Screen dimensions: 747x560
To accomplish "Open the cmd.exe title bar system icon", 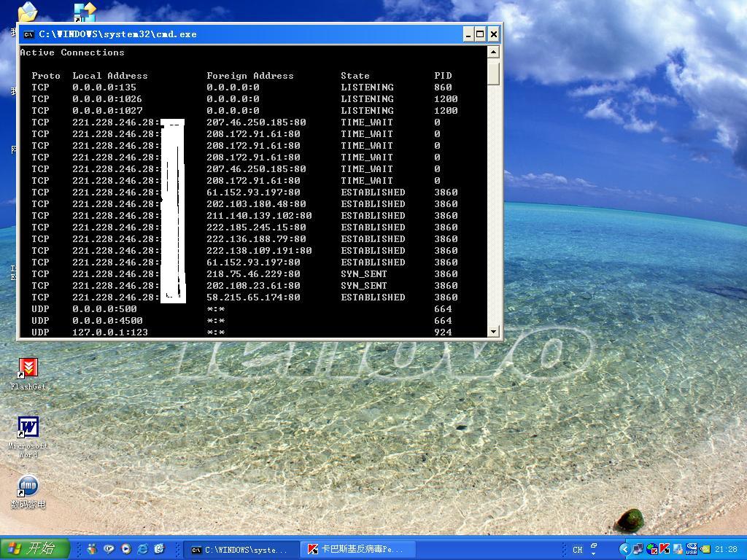I will click(x=29, y=34).
